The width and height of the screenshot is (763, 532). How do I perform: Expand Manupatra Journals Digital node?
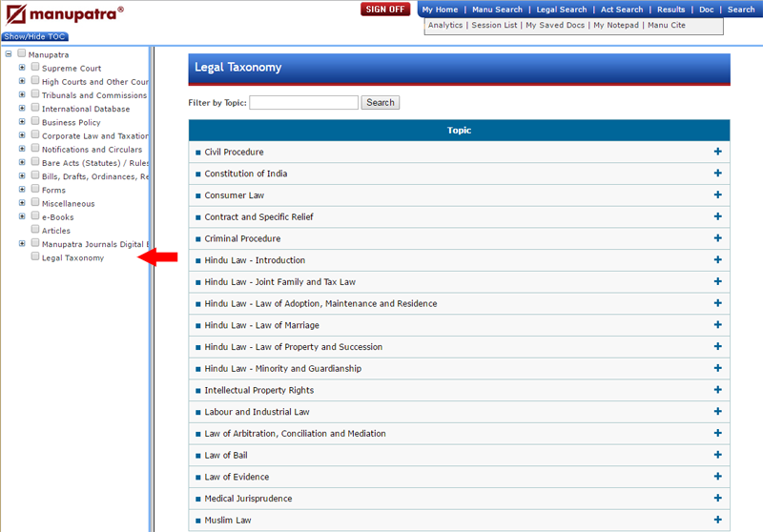point(22,243)
